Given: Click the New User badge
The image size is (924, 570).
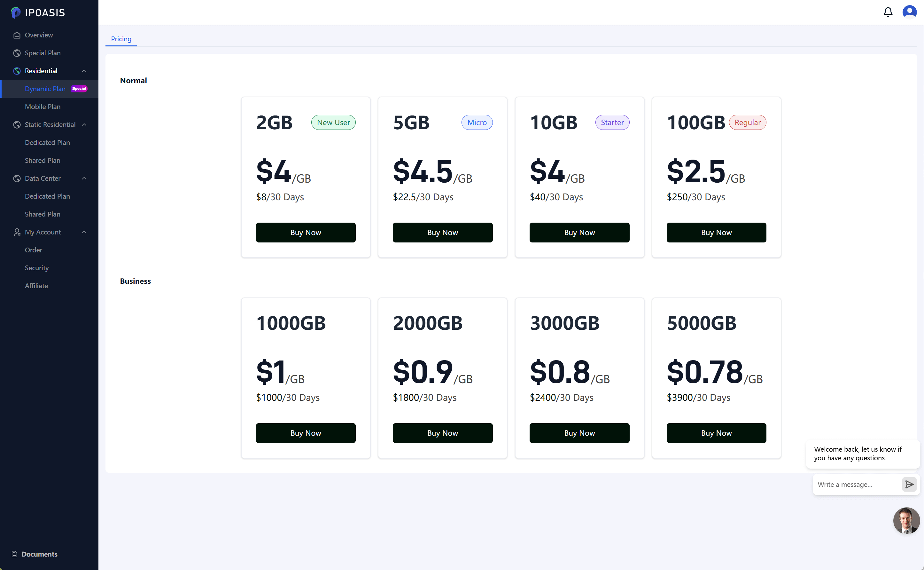Looking at the screenshot, I should click(x=333, y=123).
